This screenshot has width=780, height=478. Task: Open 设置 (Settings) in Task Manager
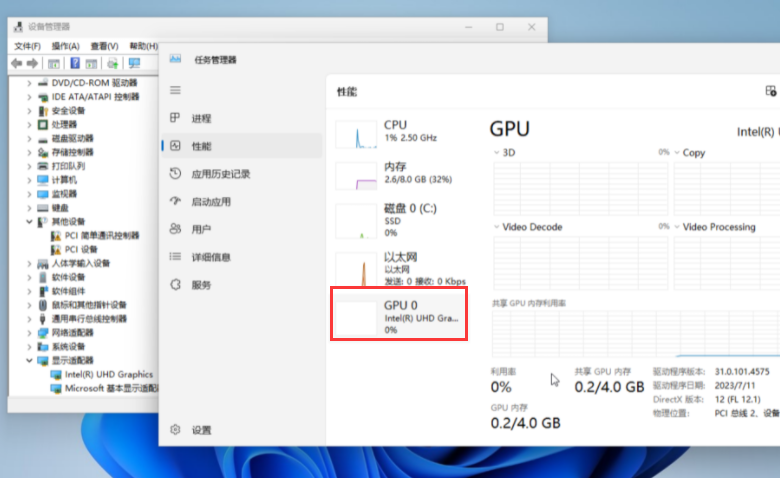pyautogui.click(x=242, y=430)
